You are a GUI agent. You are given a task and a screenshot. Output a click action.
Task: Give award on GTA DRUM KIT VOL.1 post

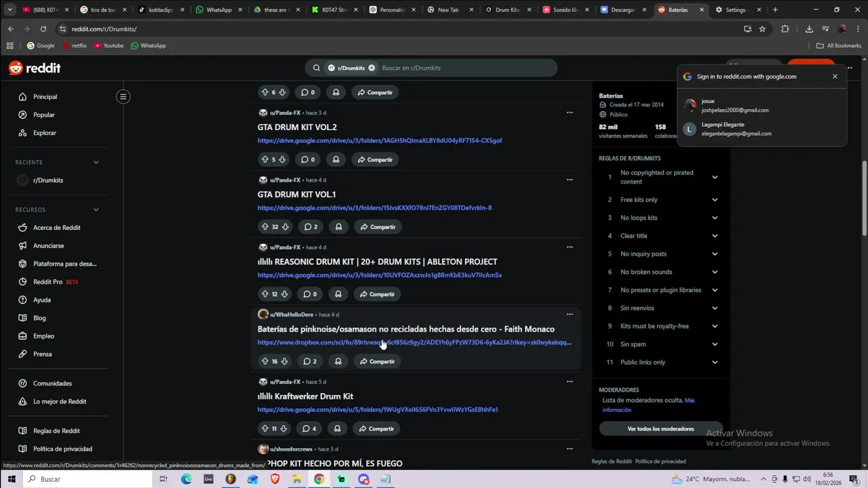[338, 226]
